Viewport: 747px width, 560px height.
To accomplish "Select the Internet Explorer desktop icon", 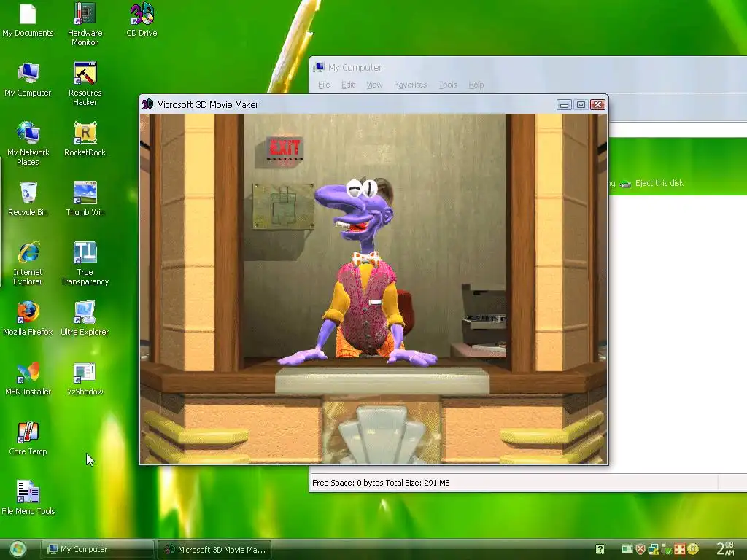I will pyautogui.click(x=28, y=262).
